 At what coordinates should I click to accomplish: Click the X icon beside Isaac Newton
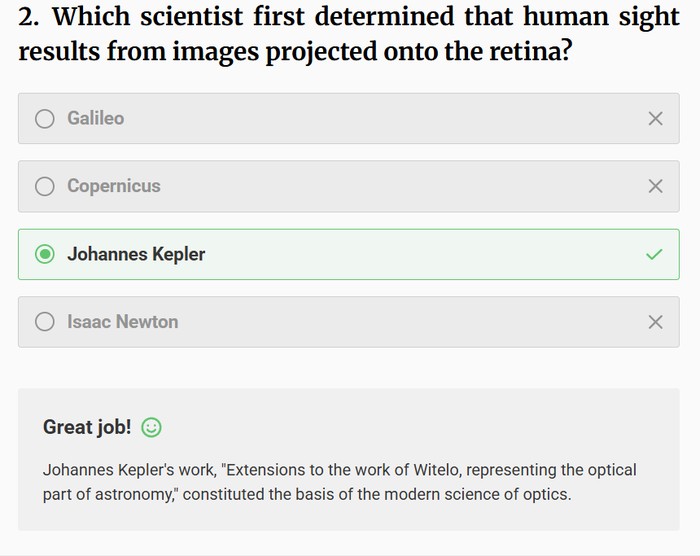[655, 322]
